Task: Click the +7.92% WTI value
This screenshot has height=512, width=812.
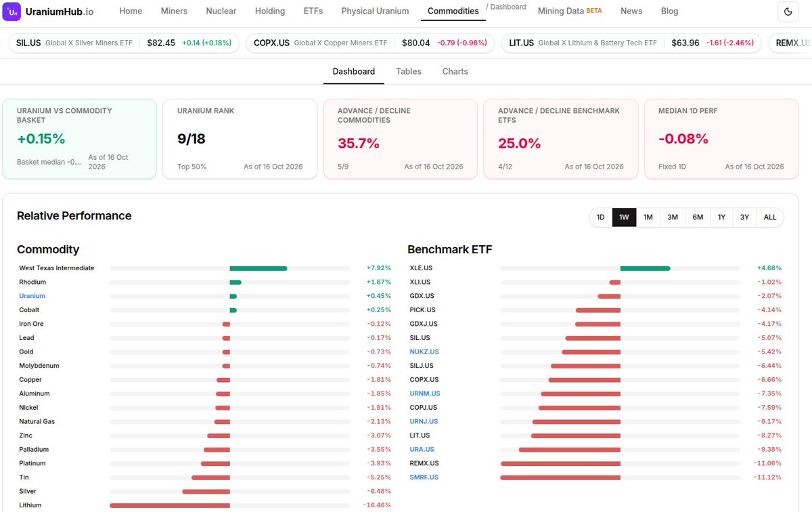Action: pyautogui.click(x=379, y=268)
